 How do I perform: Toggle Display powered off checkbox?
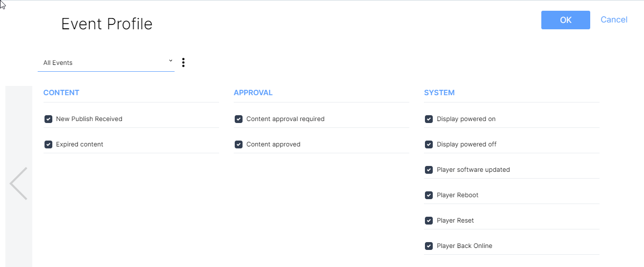click(429, 144)
